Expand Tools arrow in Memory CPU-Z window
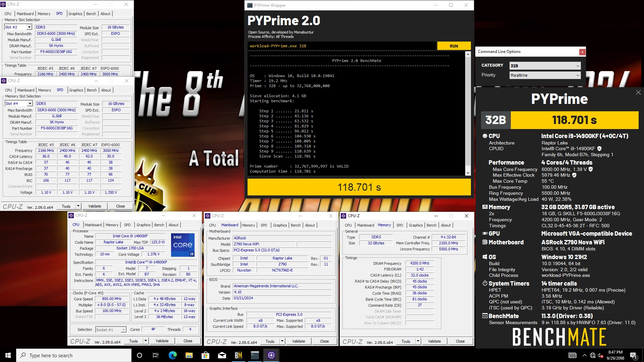 418,341
